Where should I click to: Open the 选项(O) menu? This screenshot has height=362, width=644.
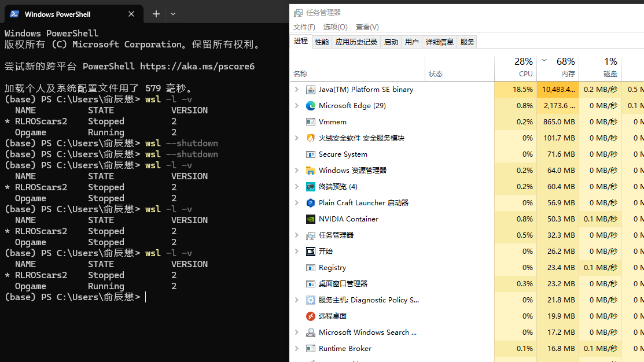pyautogui.click(x=335, y=27)
